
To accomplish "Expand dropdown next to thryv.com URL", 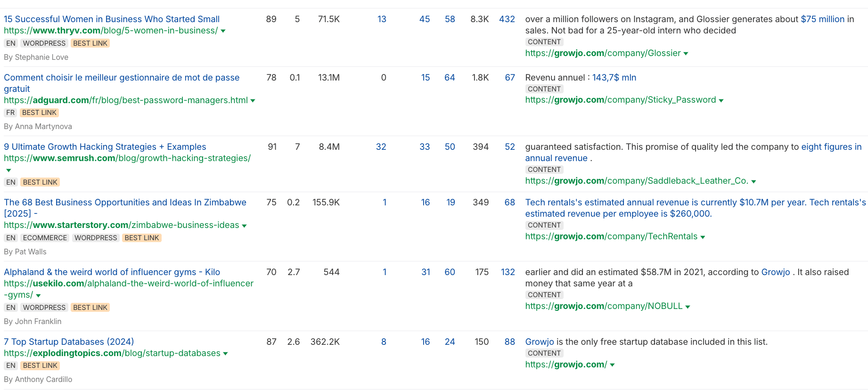I will point(223,31).
